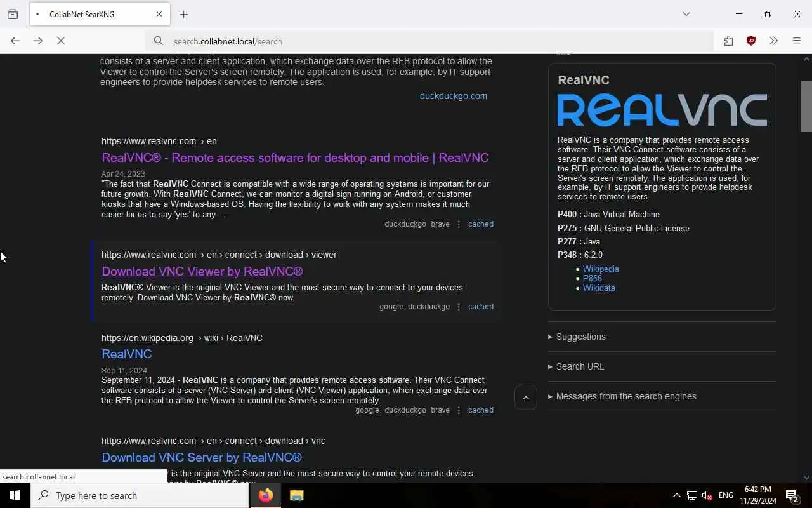Open the Wikipedia link in the infobox

point(601,269)
